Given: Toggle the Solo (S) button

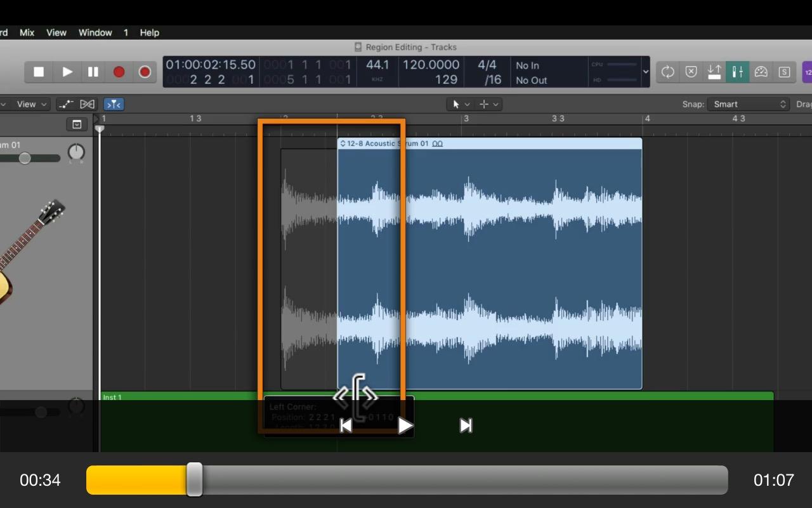Looking at the screenshot, I should pyautogui.click(x=784, y=72).
